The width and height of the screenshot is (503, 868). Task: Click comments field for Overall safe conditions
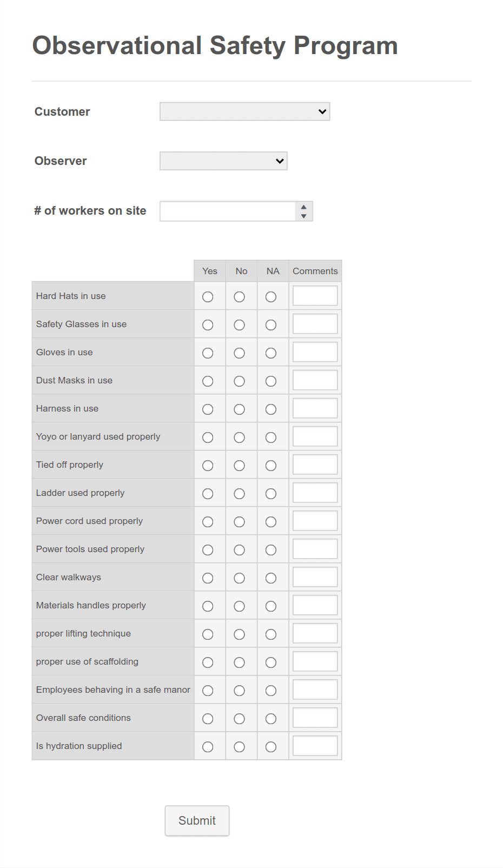pyautogui.click(x=315, y=718)
